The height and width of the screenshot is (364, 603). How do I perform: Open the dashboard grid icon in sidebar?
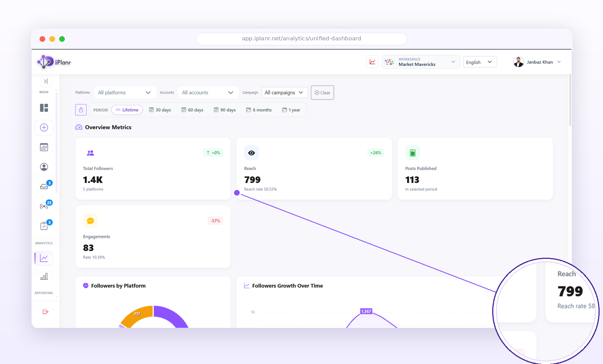(44, 108)
